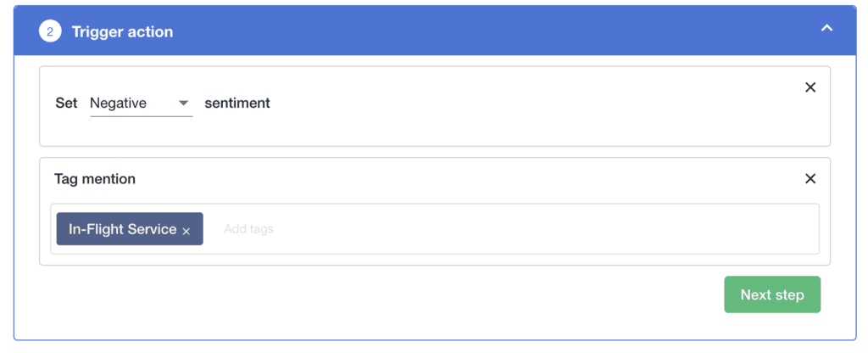
Task: Click the word "sentiment" label
Action: tap(237, 104)
